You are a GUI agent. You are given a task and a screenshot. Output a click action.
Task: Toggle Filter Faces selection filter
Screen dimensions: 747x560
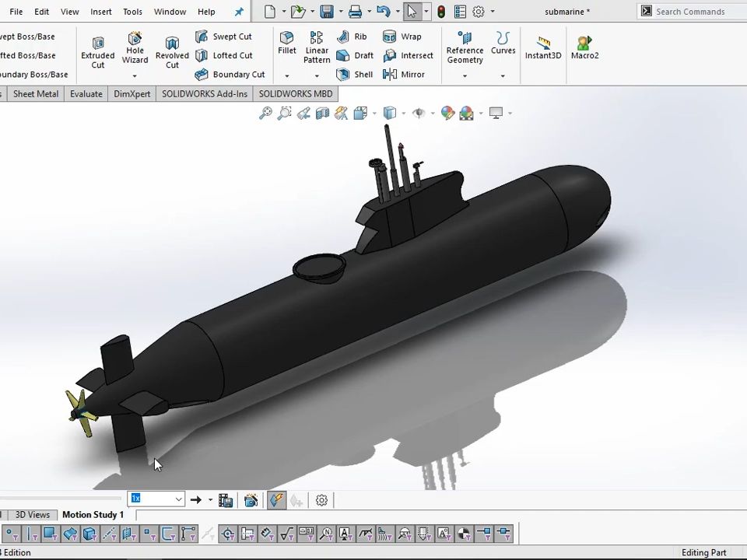(51, 534)
